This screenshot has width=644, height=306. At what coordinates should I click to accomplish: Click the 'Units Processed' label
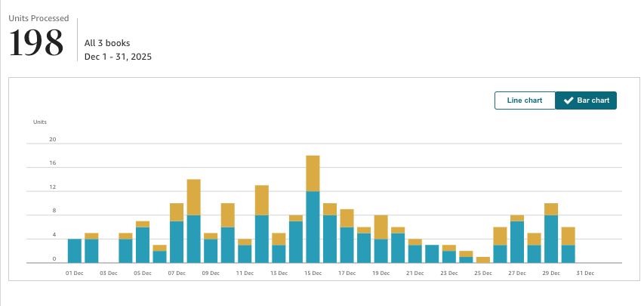(39, 18)
